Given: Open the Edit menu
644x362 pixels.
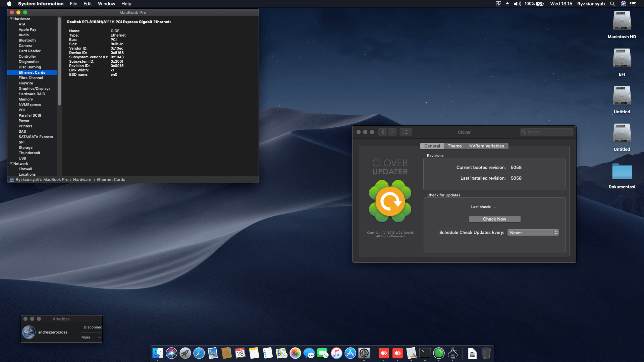Looking at the screenshot, I should [x=88, y=4].
